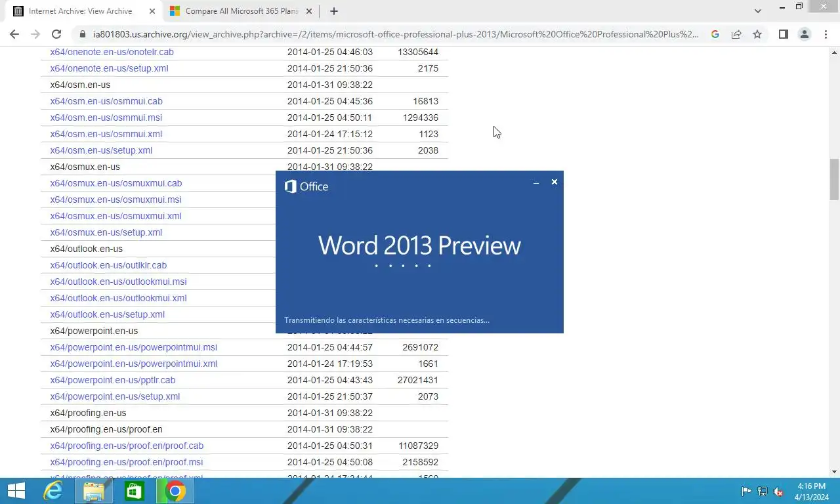Select the size value 11087329
The image size is (840, 504).
click(x=418, y=446)
